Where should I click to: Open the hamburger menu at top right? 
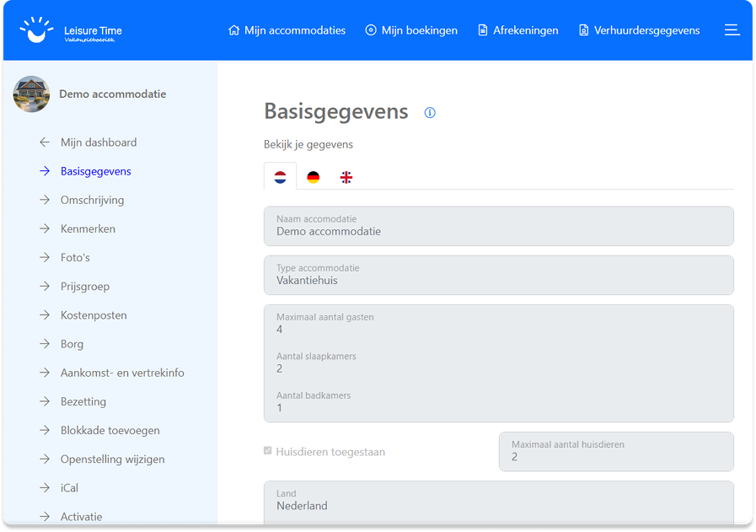click(x=732, y=29)
